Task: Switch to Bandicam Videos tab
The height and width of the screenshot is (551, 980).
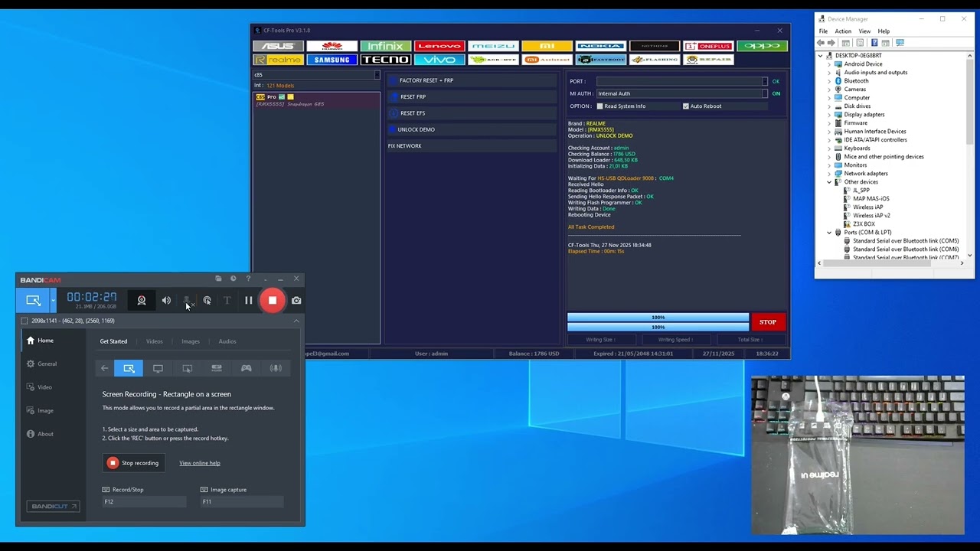Action: pos(155,341)
